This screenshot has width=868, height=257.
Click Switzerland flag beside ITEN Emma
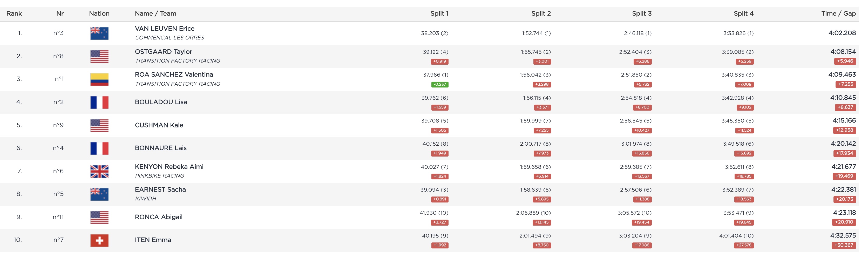(99, 240)
